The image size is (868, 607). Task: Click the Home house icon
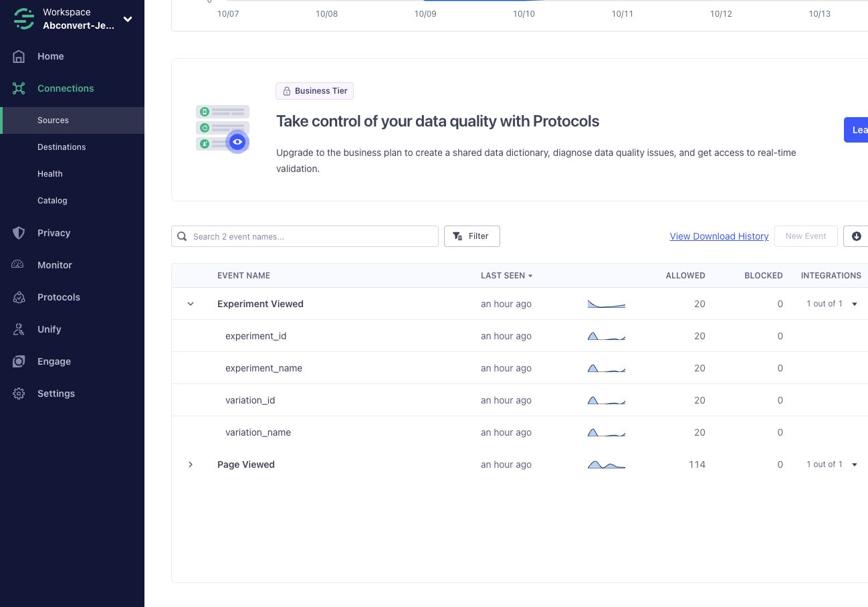19,56
